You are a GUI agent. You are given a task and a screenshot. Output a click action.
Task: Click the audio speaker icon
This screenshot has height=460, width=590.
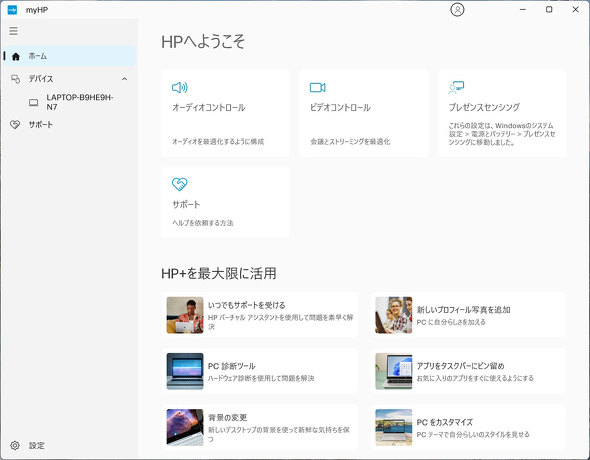click(x=179, y=87)
